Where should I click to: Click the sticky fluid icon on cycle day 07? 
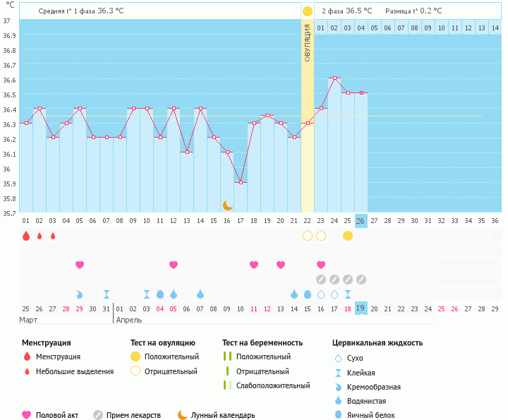coord(107,294)
